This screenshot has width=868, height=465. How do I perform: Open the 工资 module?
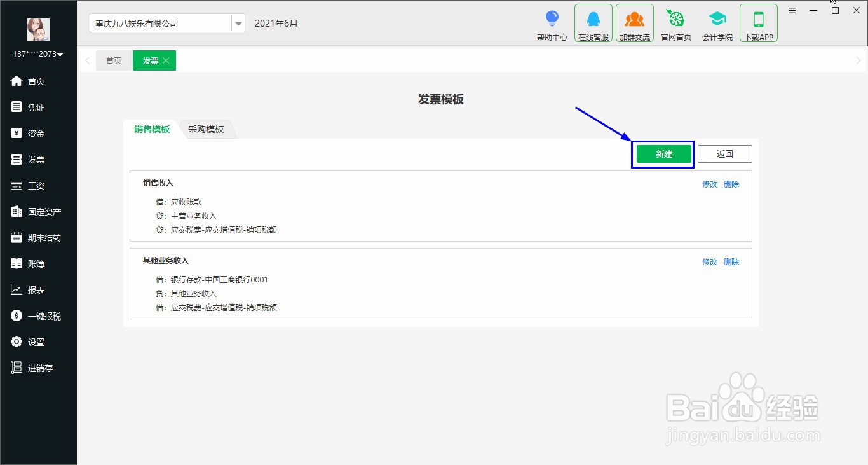35,185
